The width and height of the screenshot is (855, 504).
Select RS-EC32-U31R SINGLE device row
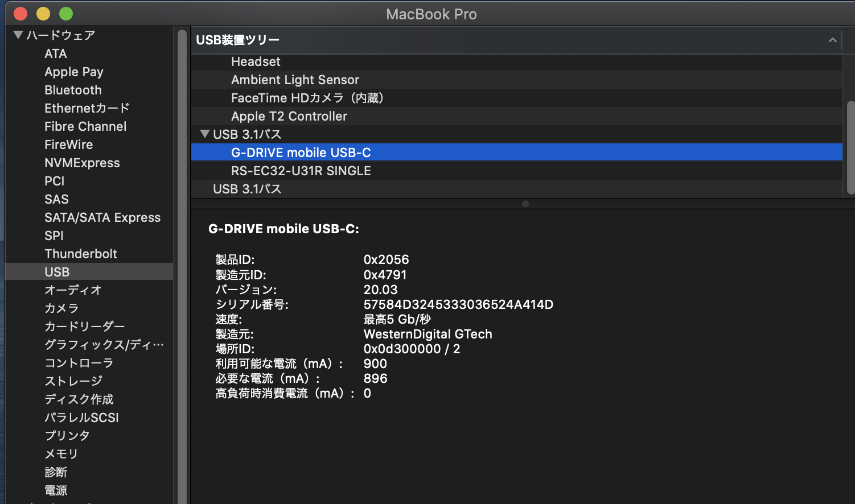(x=301, y=171)
